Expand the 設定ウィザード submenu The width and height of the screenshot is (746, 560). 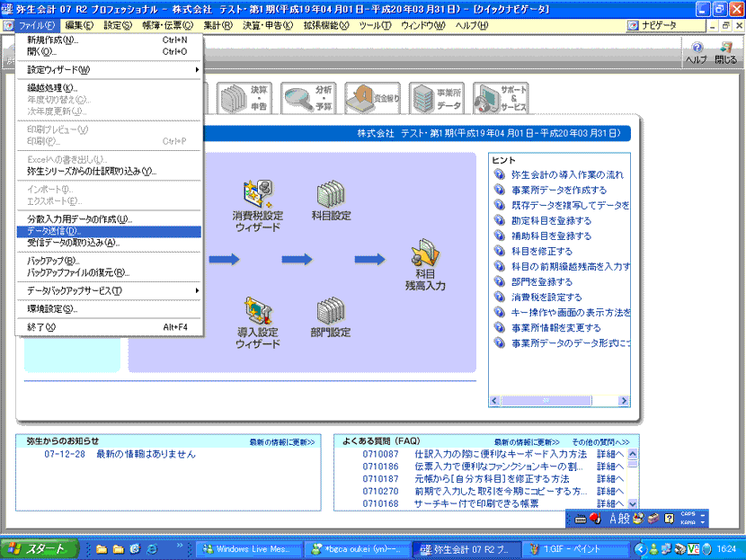click(x=108, y=69)
